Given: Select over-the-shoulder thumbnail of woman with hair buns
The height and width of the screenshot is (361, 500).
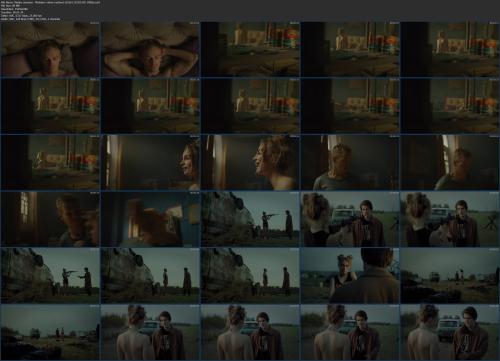Looking at the screenshot, I should coord(350,276).
